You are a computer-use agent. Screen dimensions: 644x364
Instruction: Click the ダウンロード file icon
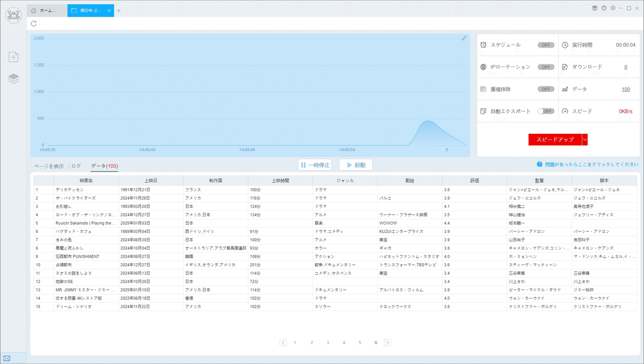[x=565, y=67]
